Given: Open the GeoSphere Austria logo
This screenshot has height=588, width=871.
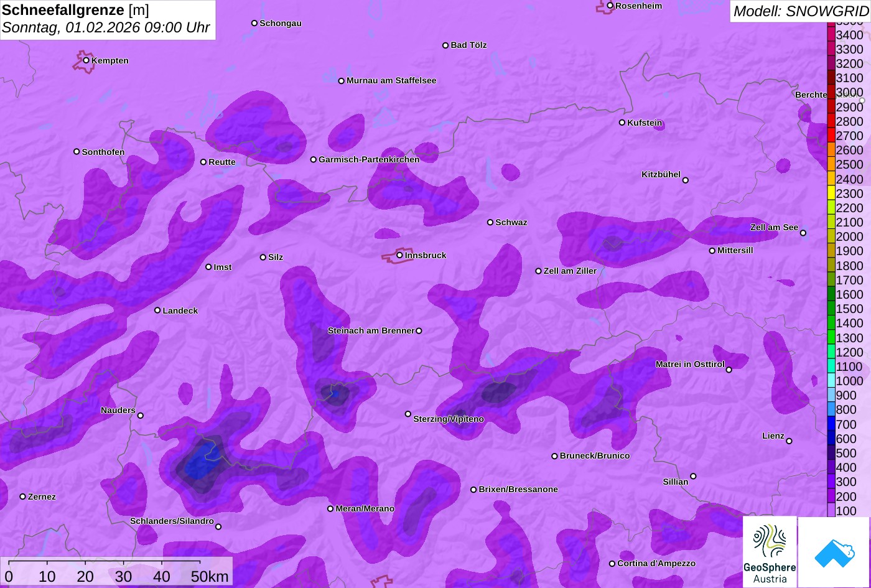Looking at the screenshot, I should pyautogui.click(x=770, y=552).
